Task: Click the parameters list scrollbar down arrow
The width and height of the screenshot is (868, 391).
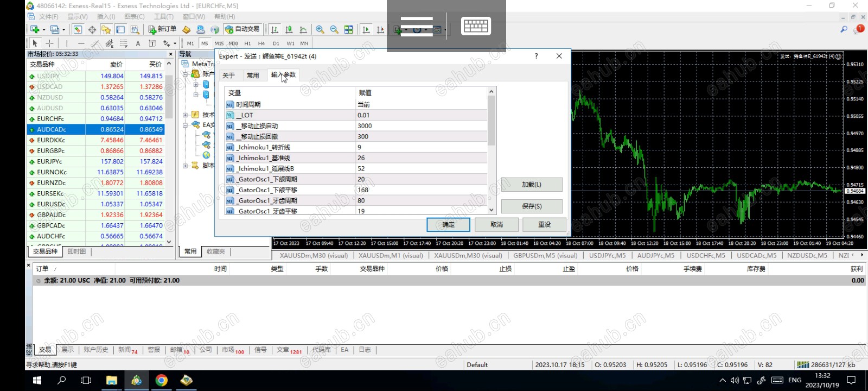Action: click(492, 210)
